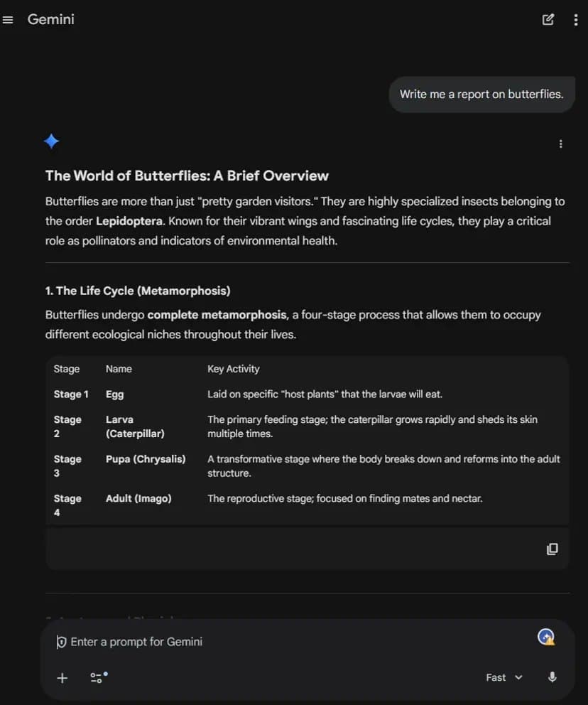Click the user message about butterflies

click(x=481, y=94)
